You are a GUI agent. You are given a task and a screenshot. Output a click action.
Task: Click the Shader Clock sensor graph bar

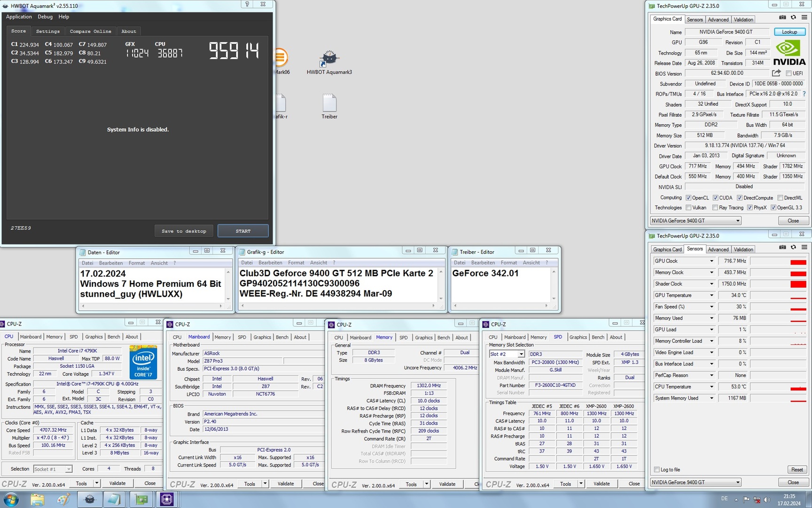click(x=779, y=284)
